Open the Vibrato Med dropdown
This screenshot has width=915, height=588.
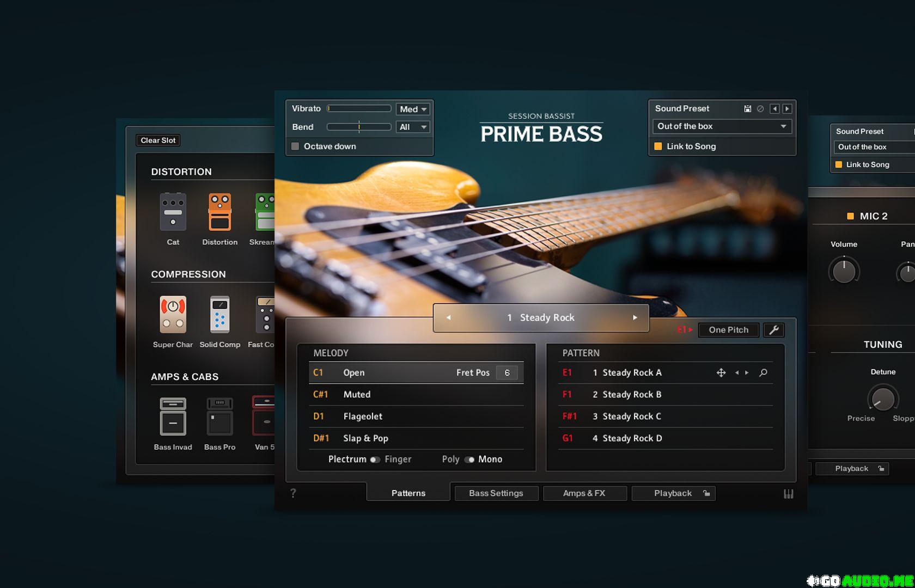413,109
